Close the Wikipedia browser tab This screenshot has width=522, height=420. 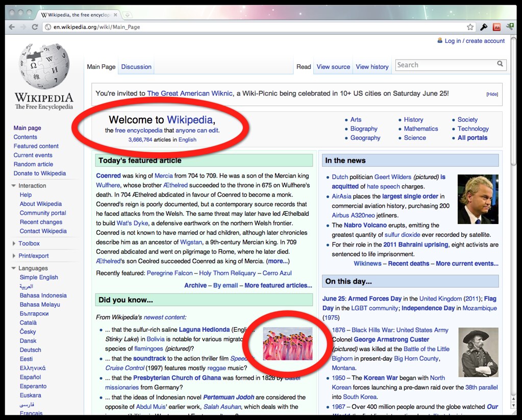(115, 15)
